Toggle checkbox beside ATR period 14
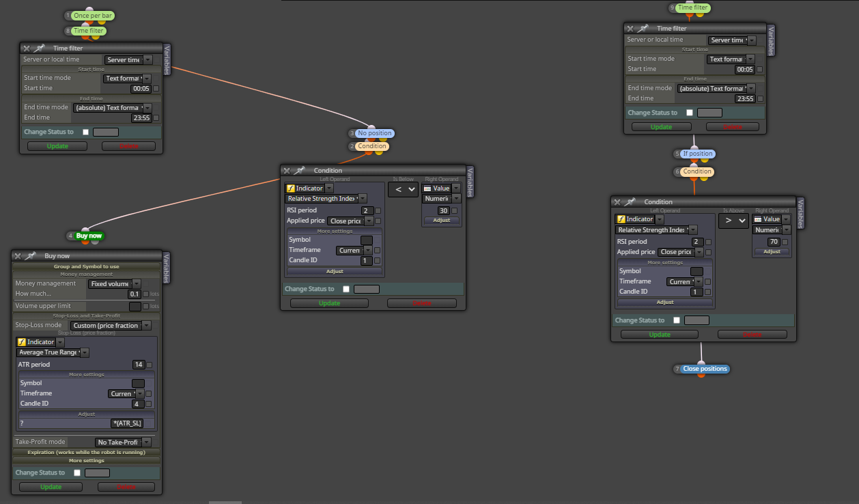This screenshot has width=859, height=504. click(150, 365)
